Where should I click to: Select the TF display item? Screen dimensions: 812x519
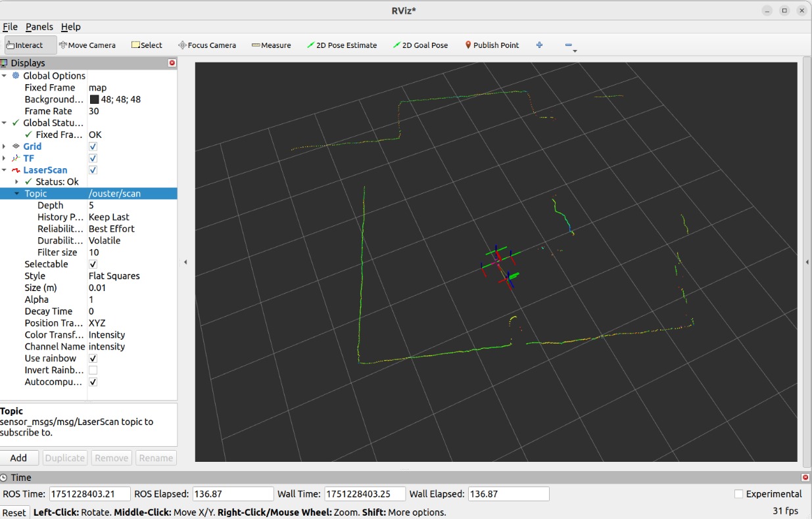pos(29,158)
